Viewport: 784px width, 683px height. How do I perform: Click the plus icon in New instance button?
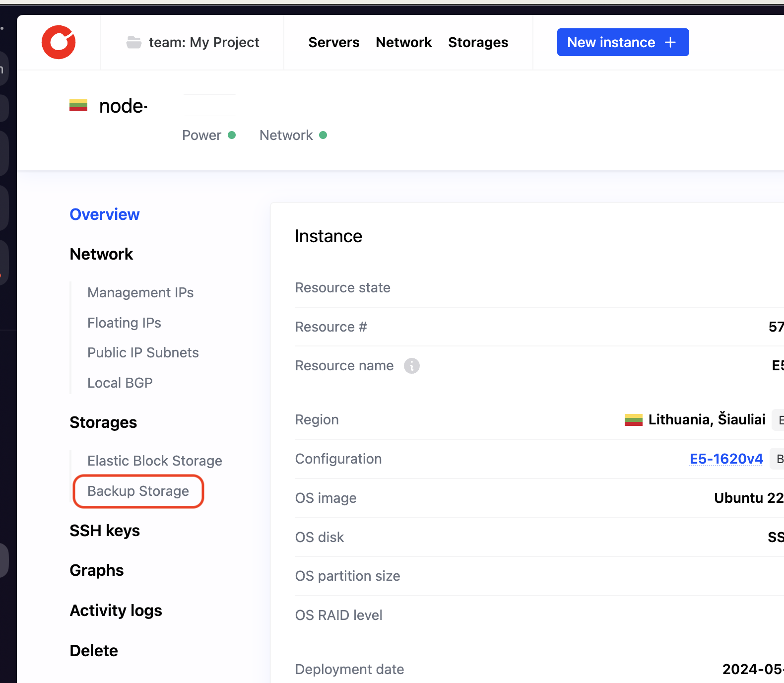point(670,42)
